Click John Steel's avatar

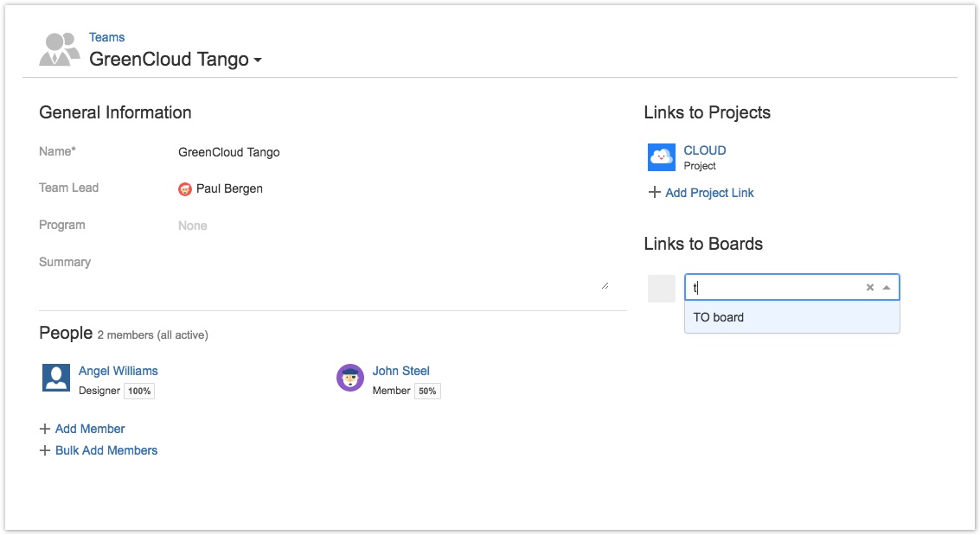pos(350,378)
